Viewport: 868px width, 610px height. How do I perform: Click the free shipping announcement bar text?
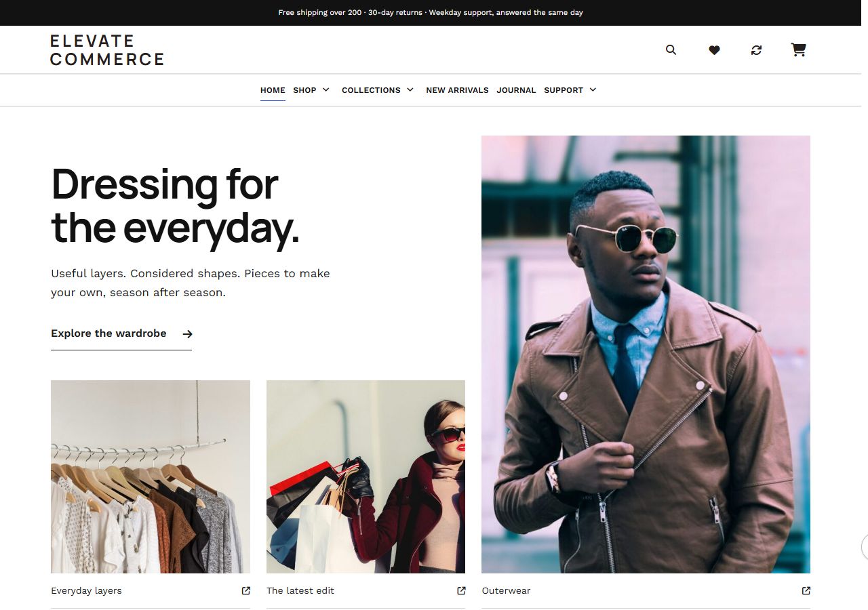pyautogui.click(x=431, y=13)
